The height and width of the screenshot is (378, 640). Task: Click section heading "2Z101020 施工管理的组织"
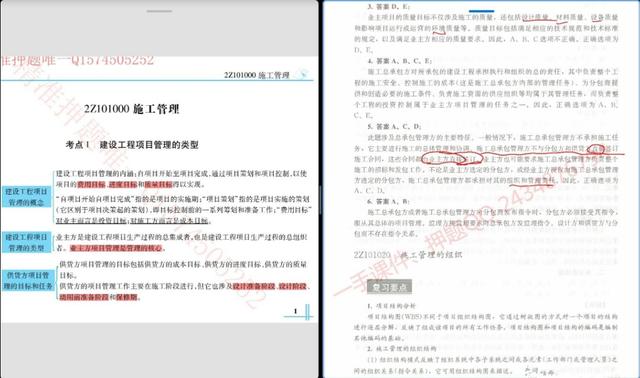tap(408, 255)
